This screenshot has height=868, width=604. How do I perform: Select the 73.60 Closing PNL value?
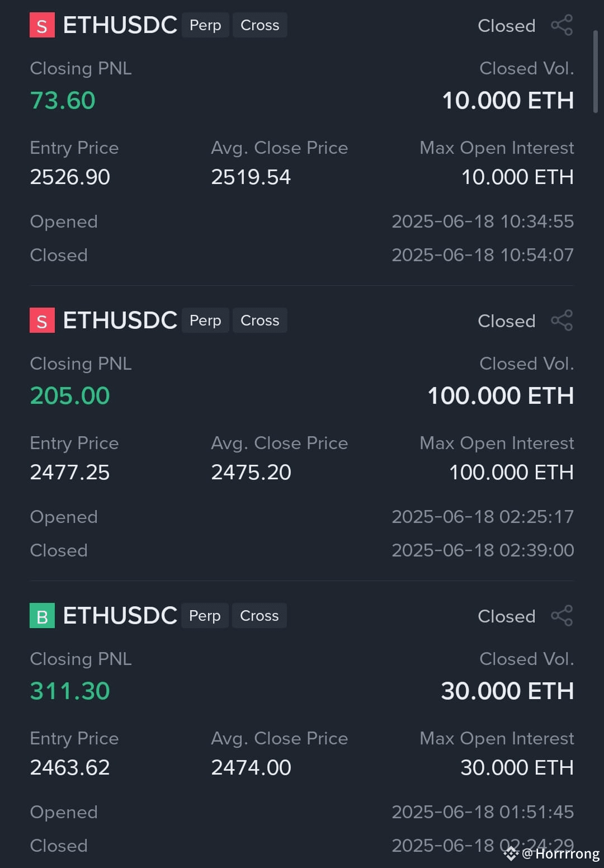[63, 101]
